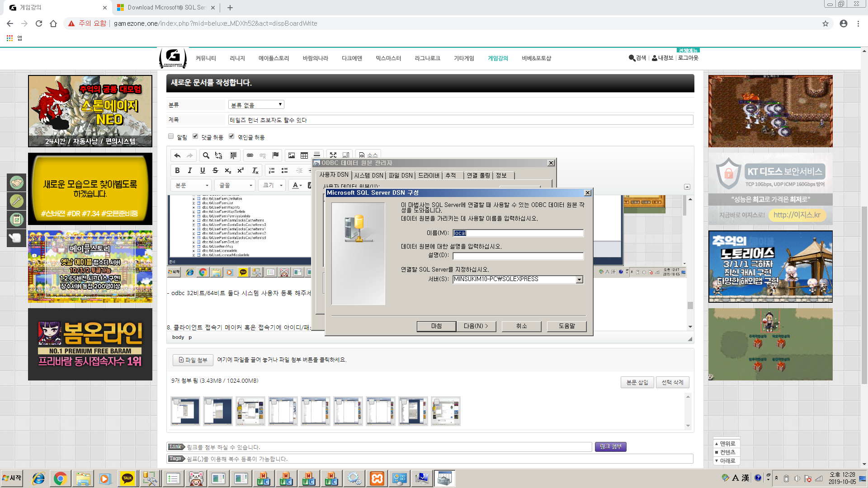Screen dimensions: 868x488
Task: Apply Superscript formatting
Action: pyautogui.click(x=241, y=170)
